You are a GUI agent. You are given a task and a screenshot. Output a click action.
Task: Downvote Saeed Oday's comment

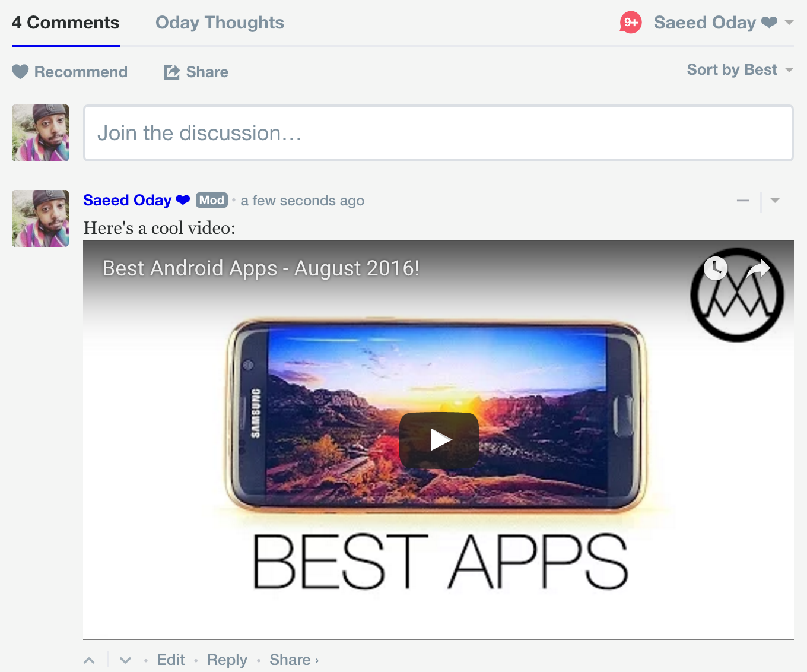point(125,660)
